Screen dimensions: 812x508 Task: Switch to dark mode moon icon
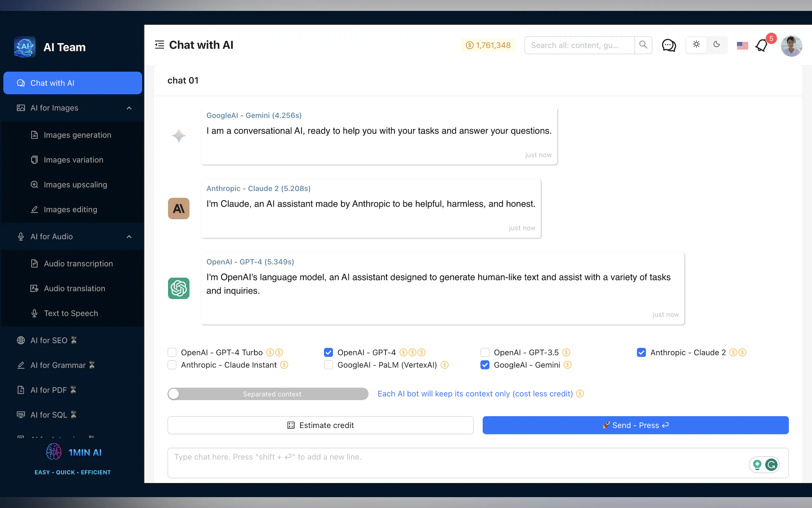pos(716,44)
